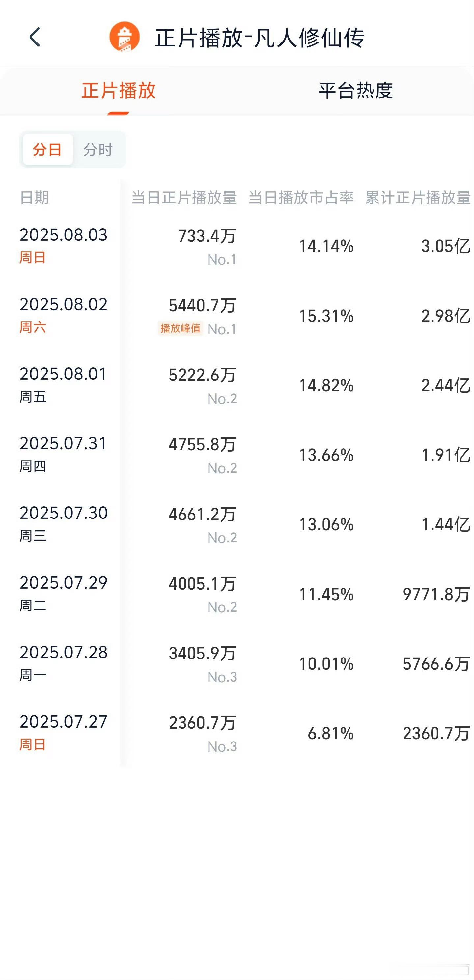Image resolution: width=474 pixels, height=980 pixels.
Task: Select the 分时 toggle option
Action: [x=98, y=150]
